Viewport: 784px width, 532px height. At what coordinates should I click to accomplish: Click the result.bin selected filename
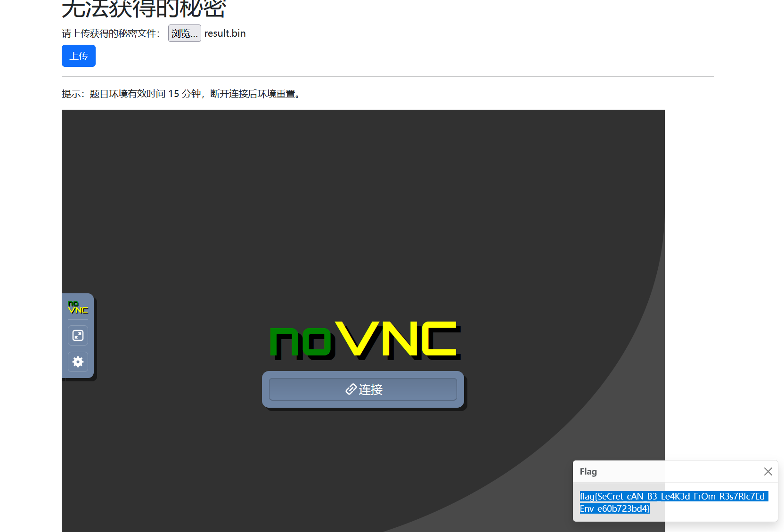pos(225,33)
